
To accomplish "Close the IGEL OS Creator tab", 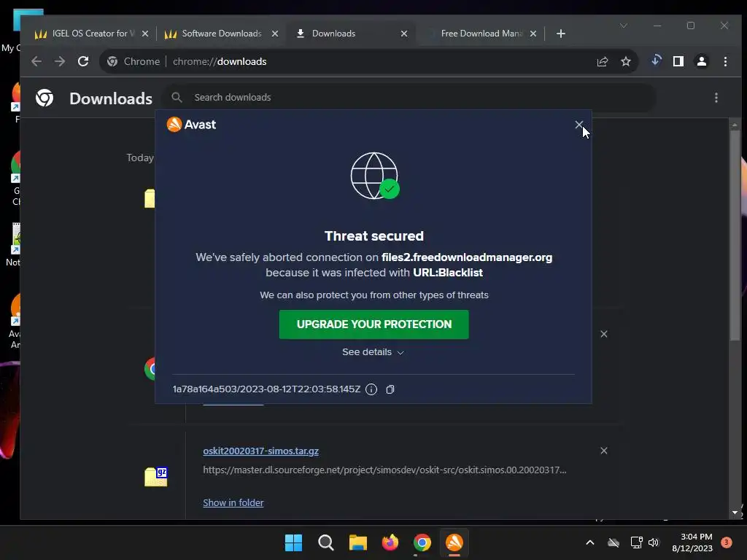I will pos(145,34).
